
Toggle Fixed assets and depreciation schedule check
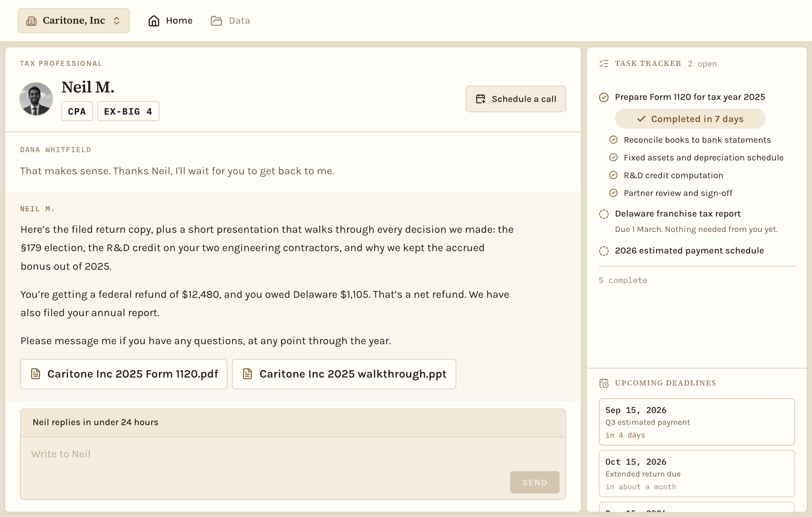click(613, 157)
